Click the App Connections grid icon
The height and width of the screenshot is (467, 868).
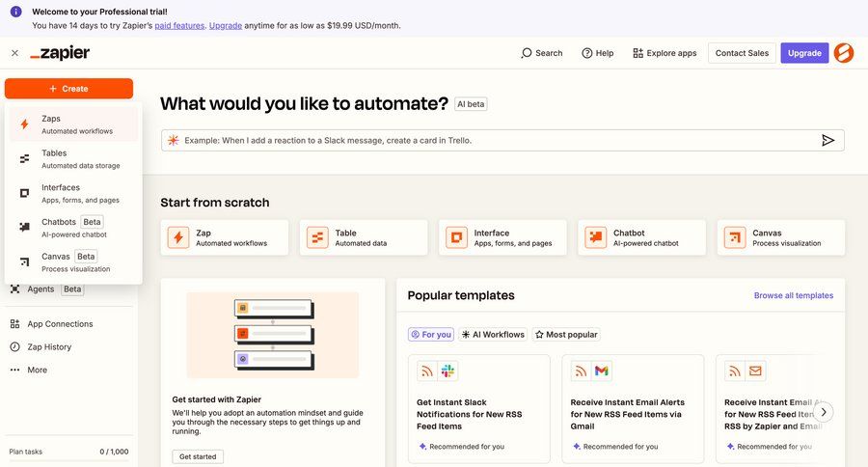click(14, 324)
